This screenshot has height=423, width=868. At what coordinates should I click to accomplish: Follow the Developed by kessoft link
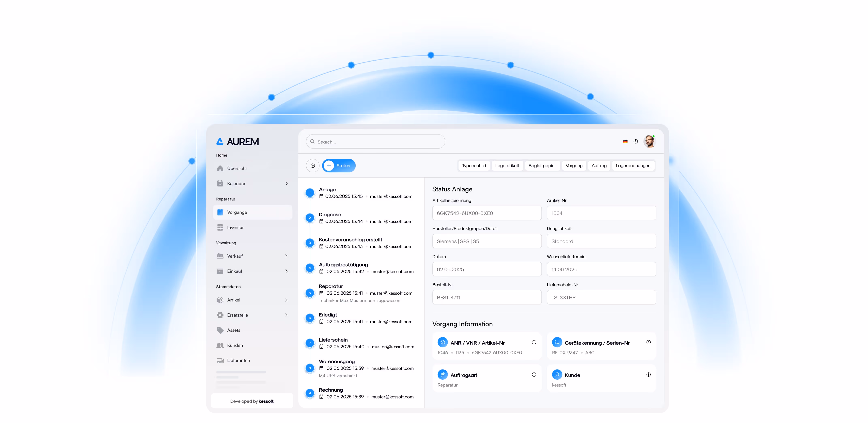pyautogui.click(x=252, y=401)
